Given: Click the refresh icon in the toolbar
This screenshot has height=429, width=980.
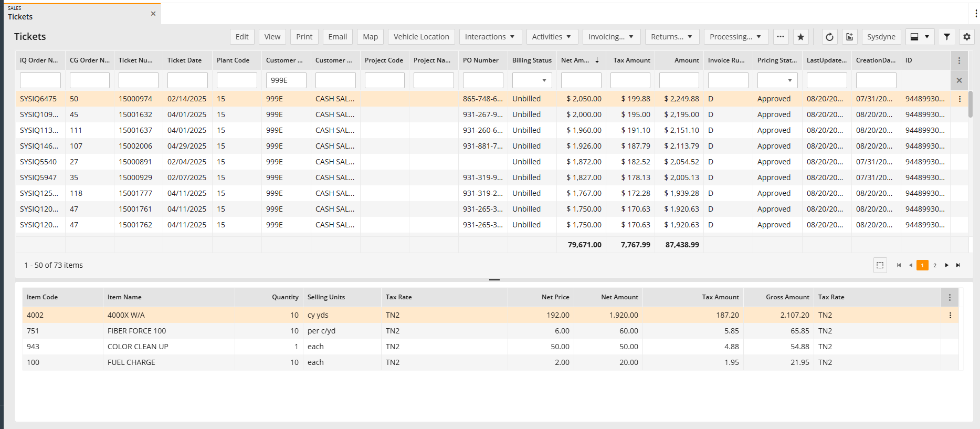Looking at the screenshot, I should 829,37.
